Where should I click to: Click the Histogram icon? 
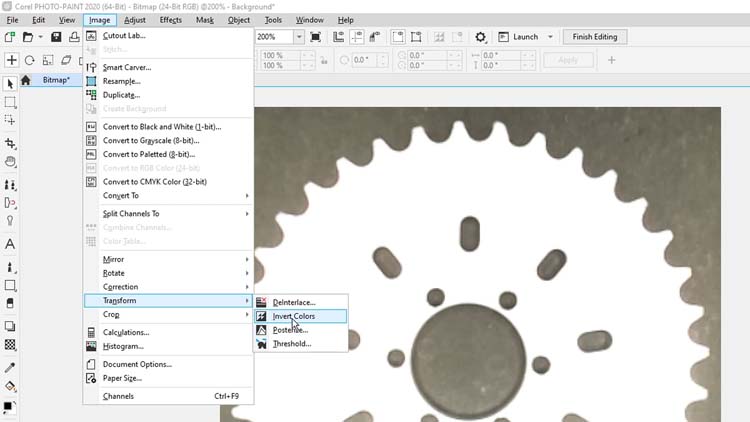click(x=91, y=346)
